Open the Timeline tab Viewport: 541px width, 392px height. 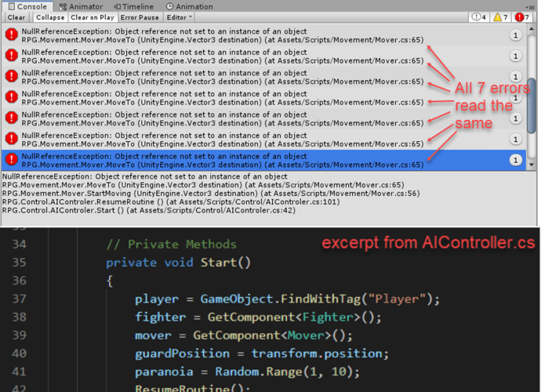pos(134,6)
